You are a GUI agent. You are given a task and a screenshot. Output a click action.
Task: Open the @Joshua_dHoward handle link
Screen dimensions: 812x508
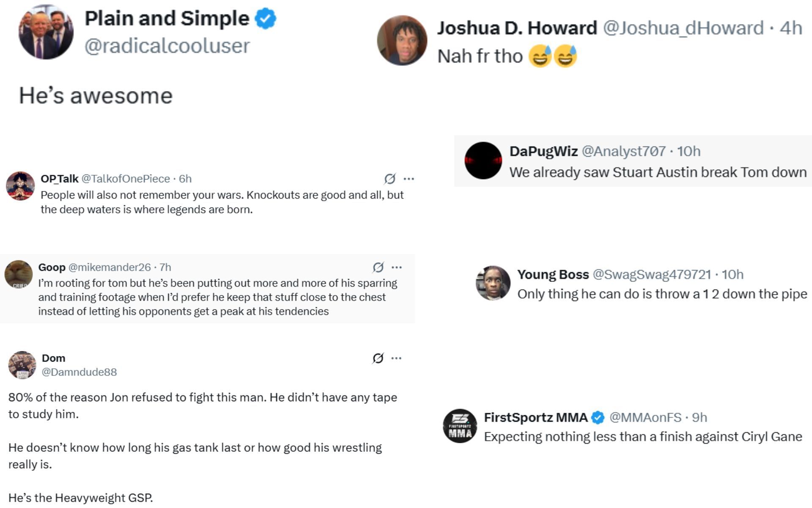(683, 28)
